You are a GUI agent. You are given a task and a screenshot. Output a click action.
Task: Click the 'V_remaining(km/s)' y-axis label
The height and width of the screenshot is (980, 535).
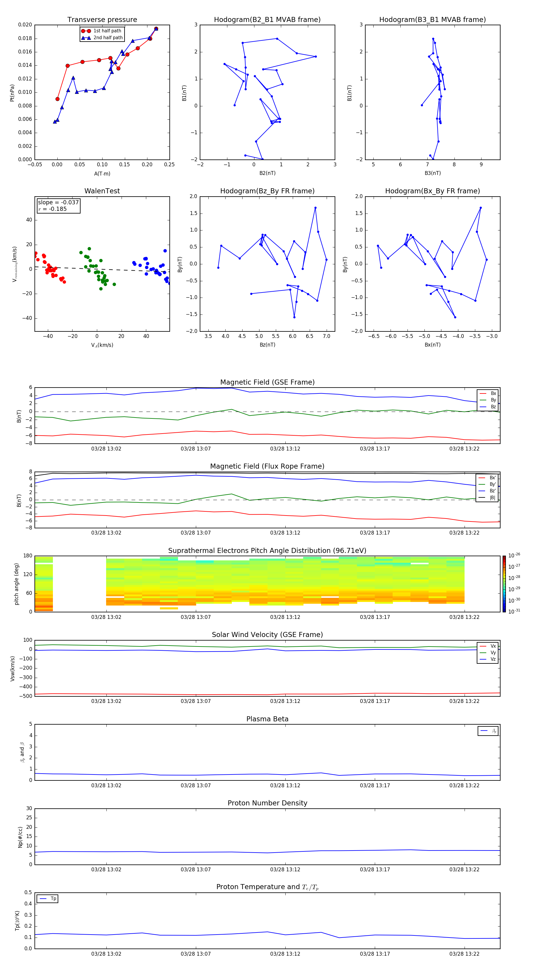pyautogui.click(x=15, y=264)
